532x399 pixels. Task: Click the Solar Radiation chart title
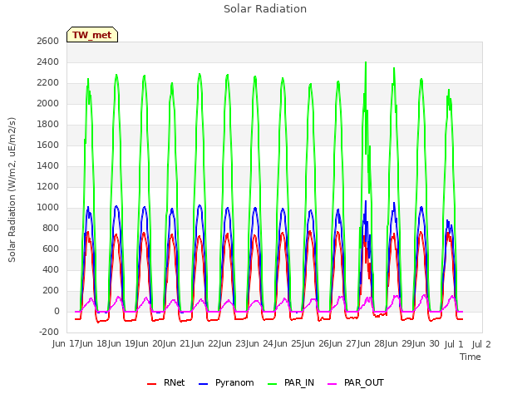[265, 9]
